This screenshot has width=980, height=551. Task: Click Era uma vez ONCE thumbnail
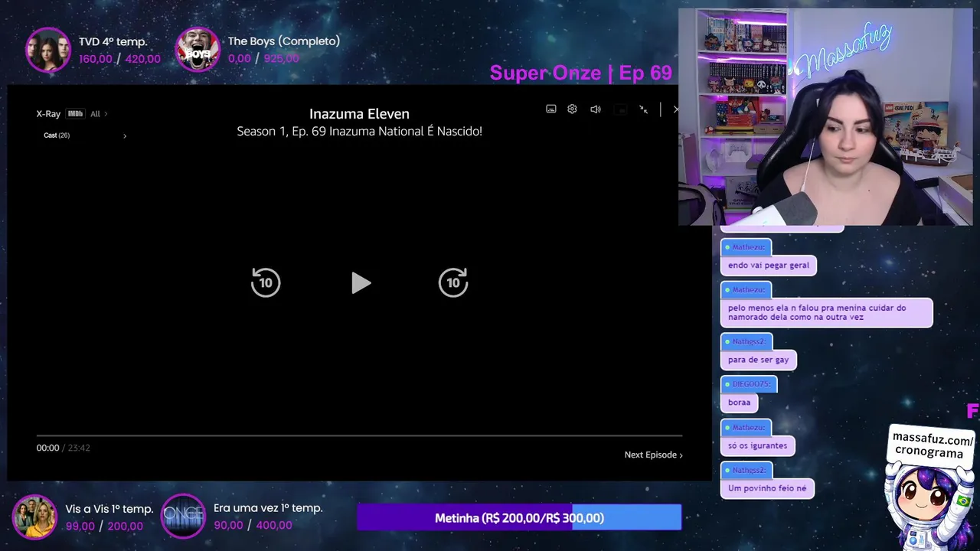tap(184, 517)
